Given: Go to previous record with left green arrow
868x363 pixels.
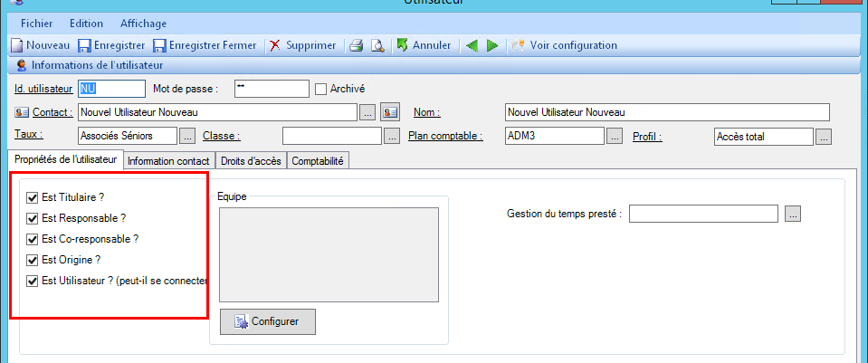Looking at the screenshot, I should pos(472,45).
